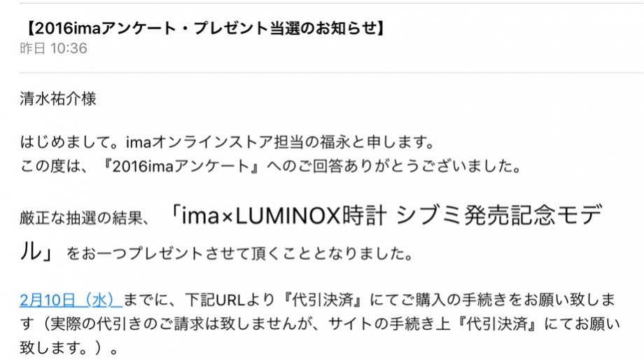Click the phrase 厳正な抽選の結果
This screenshot has height=362, width=644.
(x=80, y=217)
